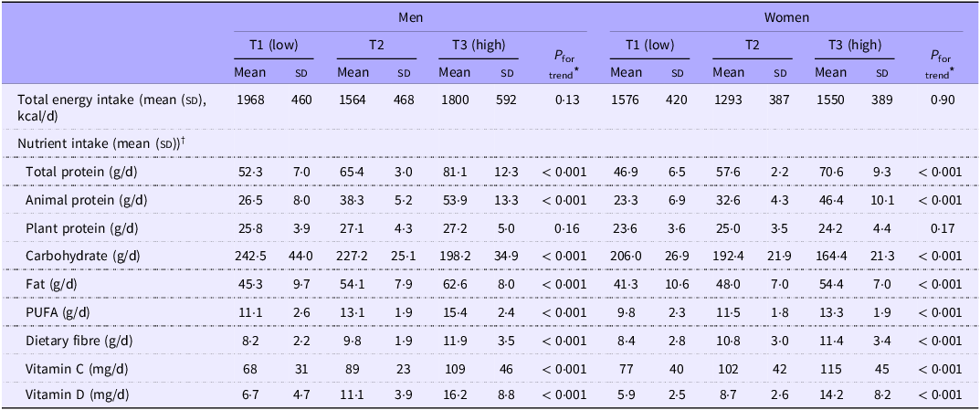Select the PUFA value 11·5

point(728,312)
